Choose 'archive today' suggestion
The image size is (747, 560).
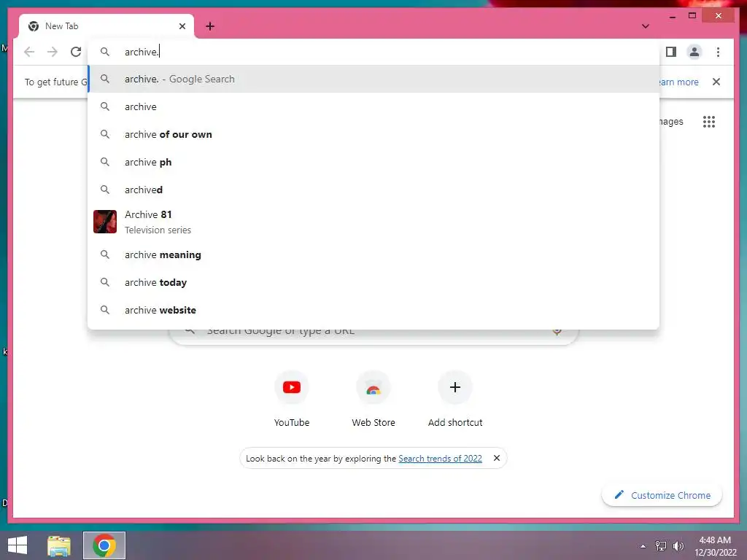(x=373, y=282)
